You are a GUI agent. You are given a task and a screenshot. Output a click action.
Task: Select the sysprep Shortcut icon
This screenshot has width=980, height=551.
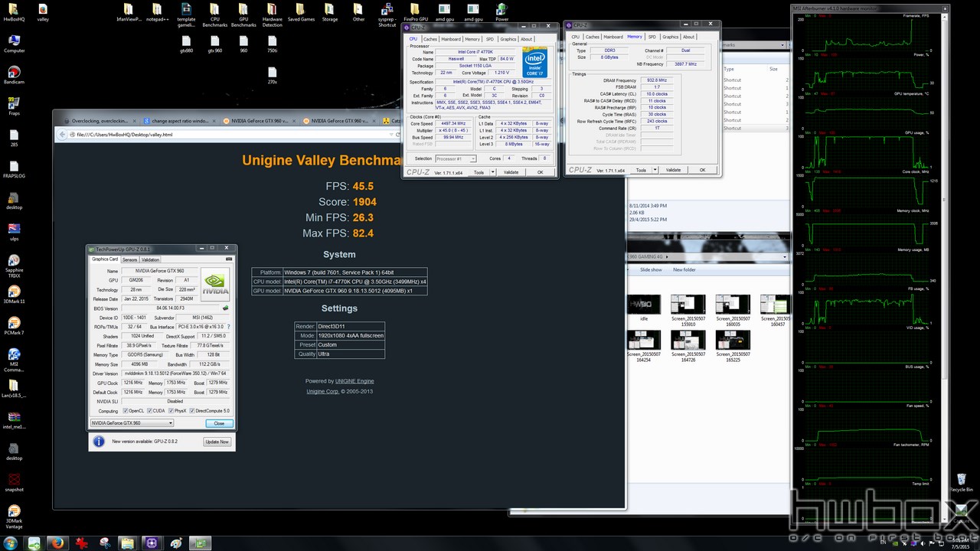[387, 14]
